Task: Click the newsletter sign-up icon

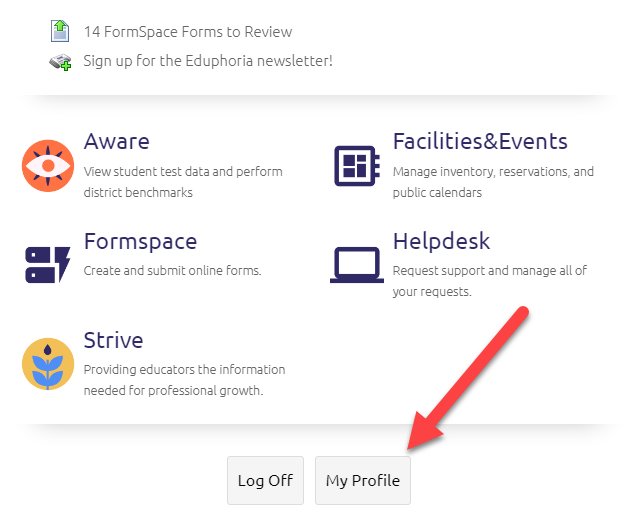Action: pos(60,61)
